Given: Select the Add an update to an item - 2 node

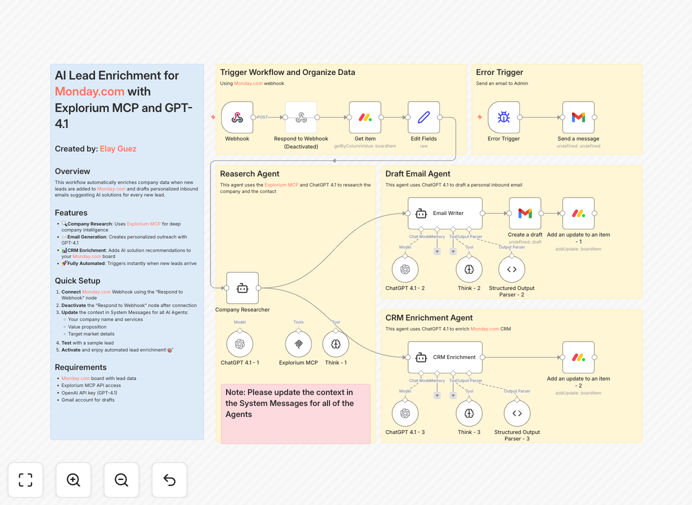Looking at the screenshot, I should click(578, 357).
